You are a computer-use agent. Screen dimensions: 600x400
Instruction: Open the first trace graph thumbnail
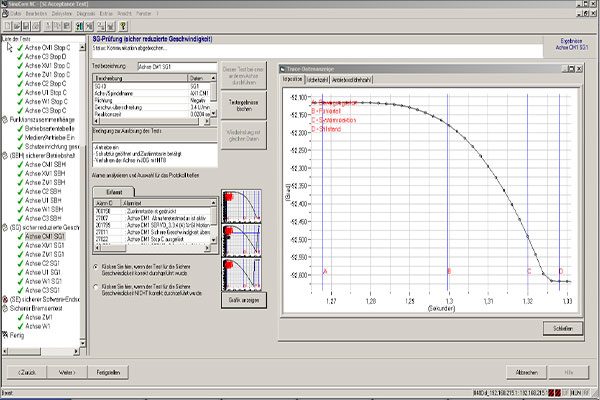tap(242, 206)
